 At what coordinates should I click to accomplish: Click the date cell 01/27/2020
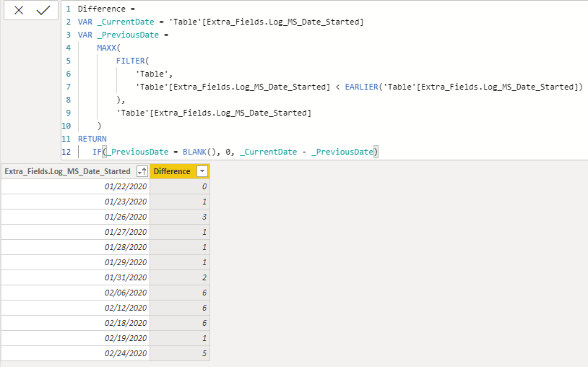click(75, 232)
